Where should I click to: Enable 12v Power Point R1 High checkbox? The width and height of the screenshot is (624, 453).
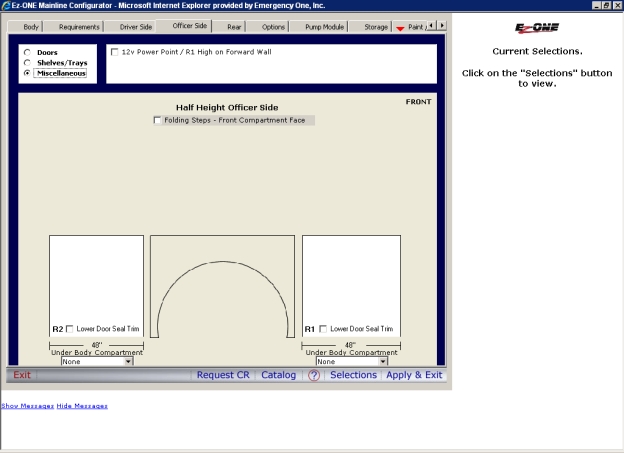pyautogui.click(x=115, y=52)
